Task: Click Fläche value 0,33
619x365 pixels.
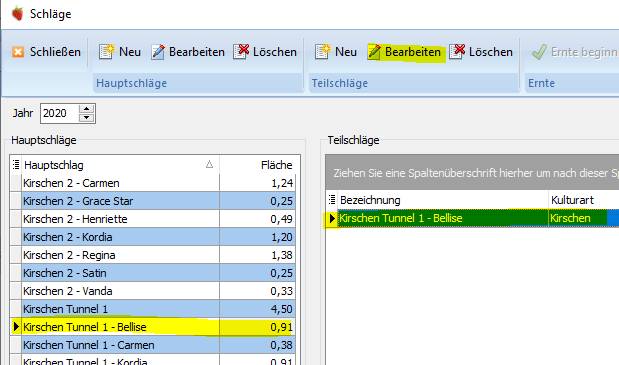Action: (x=281, y=291)
